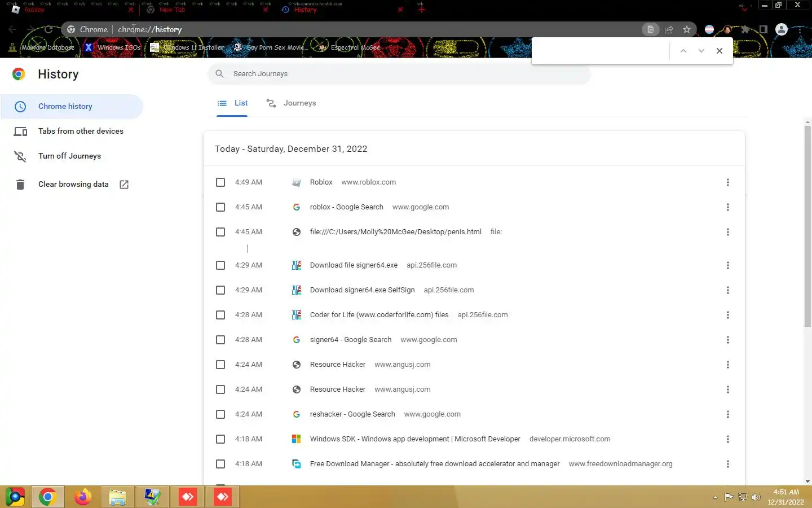Check the Download signer64.exe SelfSign entry
The image size is (812, 508).
tap(220, 290)
